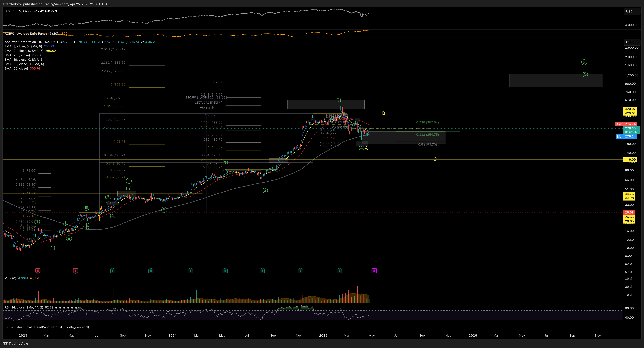Click the 2 (863.30) Fibonacci label
Viewport: 644px width, 348px height.
[x=119, y=85]
